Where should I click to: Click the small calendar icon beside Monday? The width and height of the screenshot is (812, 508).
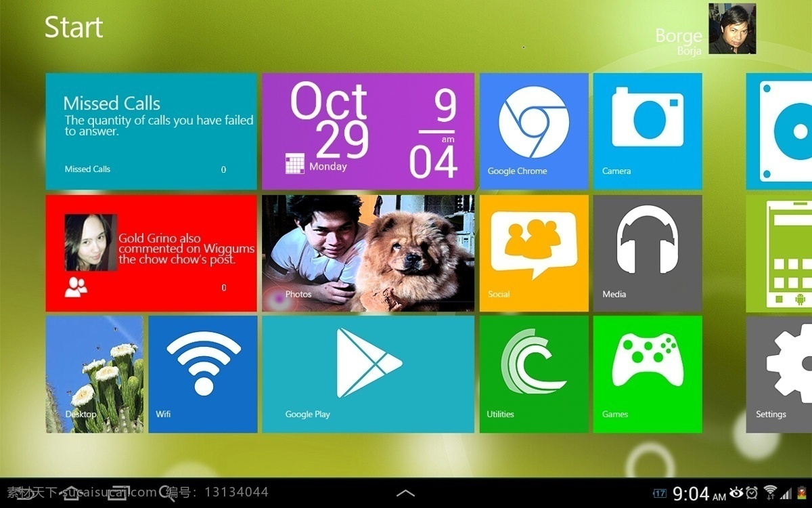pyautogui.click(x=295, y=164)
